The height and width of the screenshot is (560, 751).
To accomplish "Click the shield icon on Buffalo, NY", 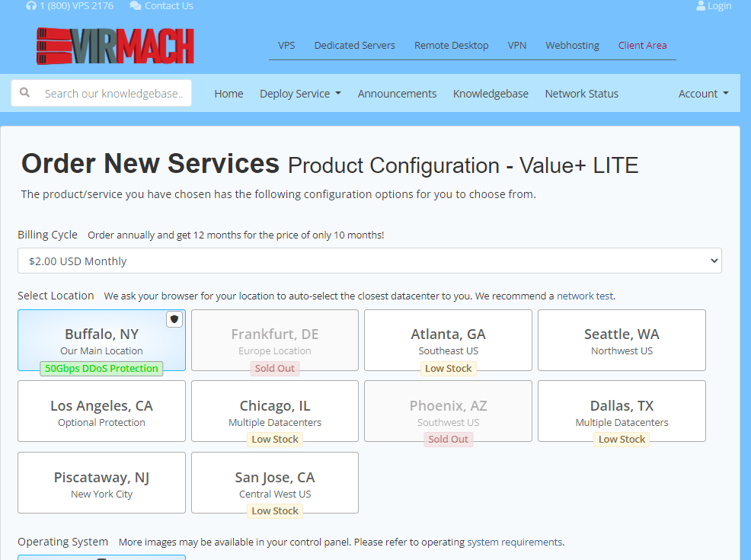I will click(174, 319).
